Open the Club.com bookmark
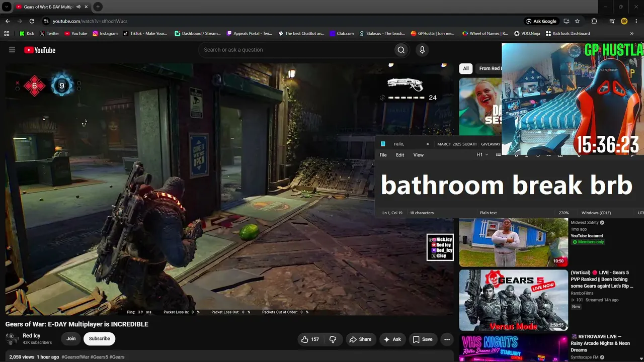 (x=342, y=34)
